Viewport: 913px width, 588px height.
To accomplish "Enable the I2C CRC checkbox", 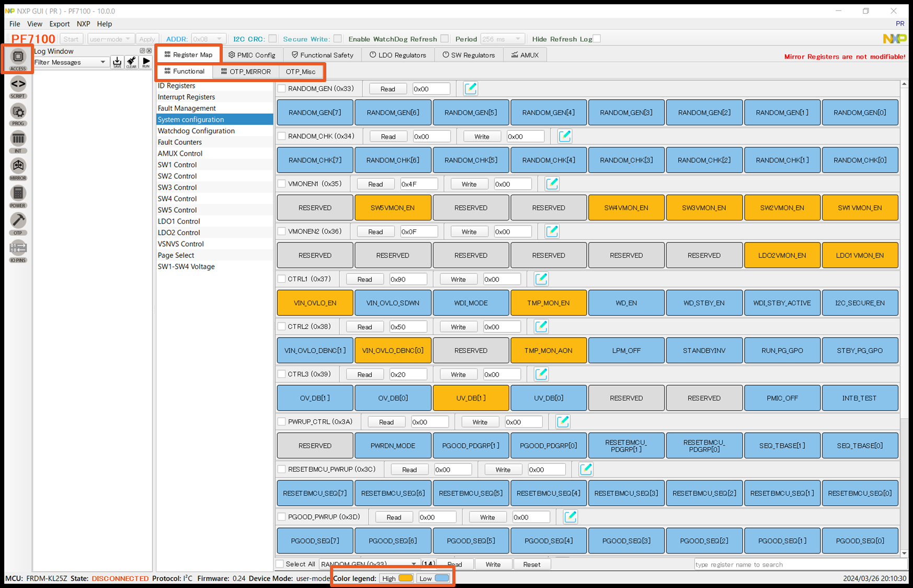I will pos(272,39).
